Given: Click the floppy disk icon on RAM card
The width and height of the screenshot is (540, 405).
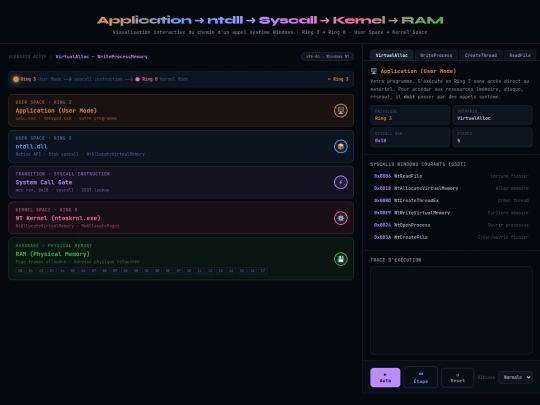Looking at the screenshot, I should click(x=341, y=259).
